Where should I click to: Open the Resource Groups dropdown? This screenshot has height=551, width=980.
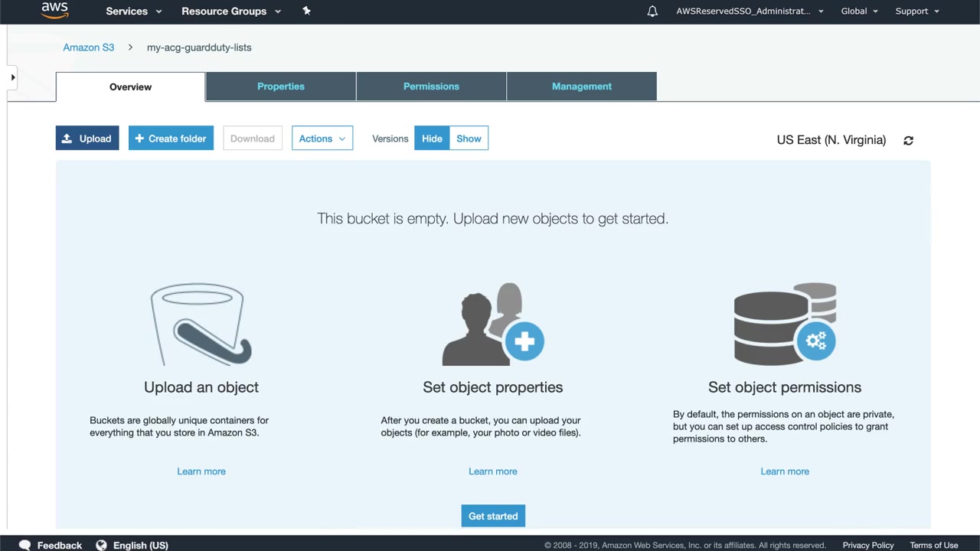pyautogui.click(x=231, y=11)
